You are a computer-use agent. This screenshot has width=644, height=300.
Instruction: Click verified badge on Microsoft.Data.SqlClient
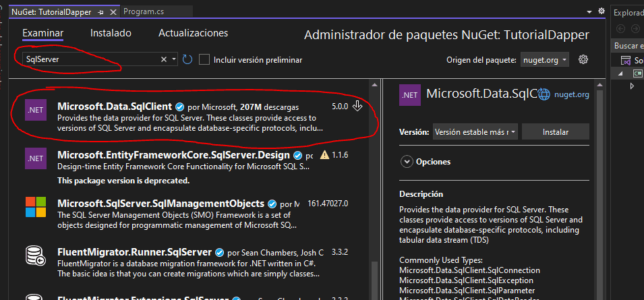179,107
